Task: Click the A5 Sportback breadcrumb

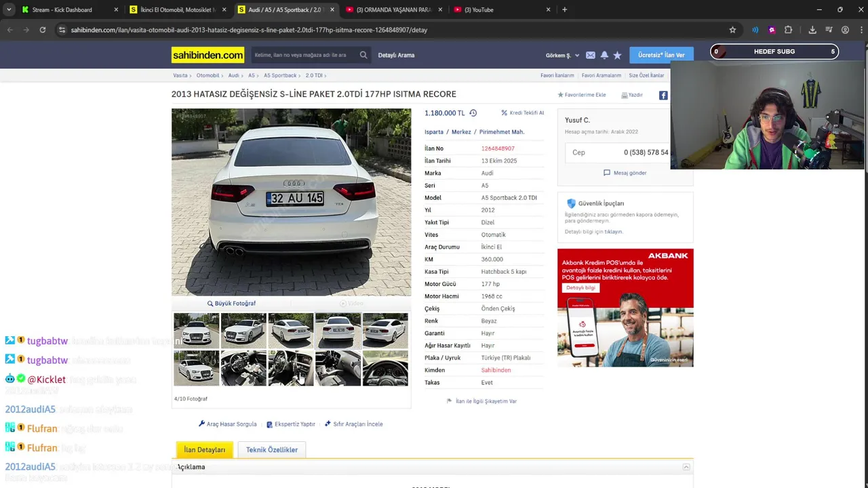Action: 280,75
